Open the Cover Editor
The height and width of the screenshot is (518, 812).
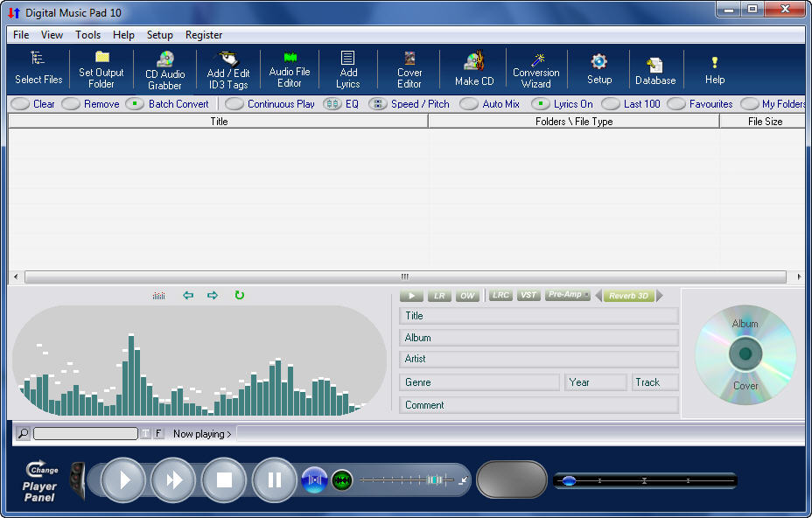409,69
